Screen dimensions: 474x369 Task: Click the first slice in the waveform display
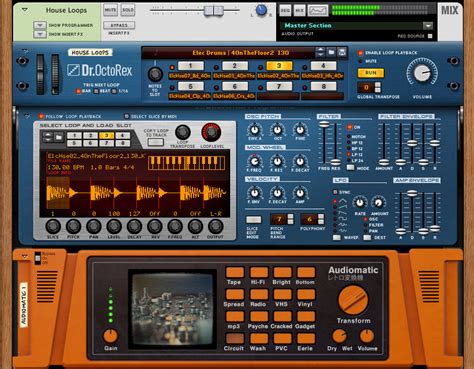[x=58, y=193]
